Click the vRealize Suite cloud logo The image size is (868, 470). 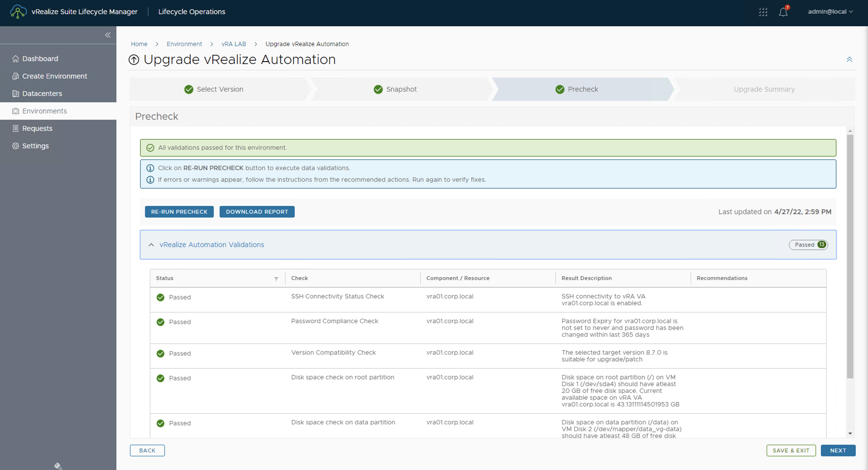[18, 11]
